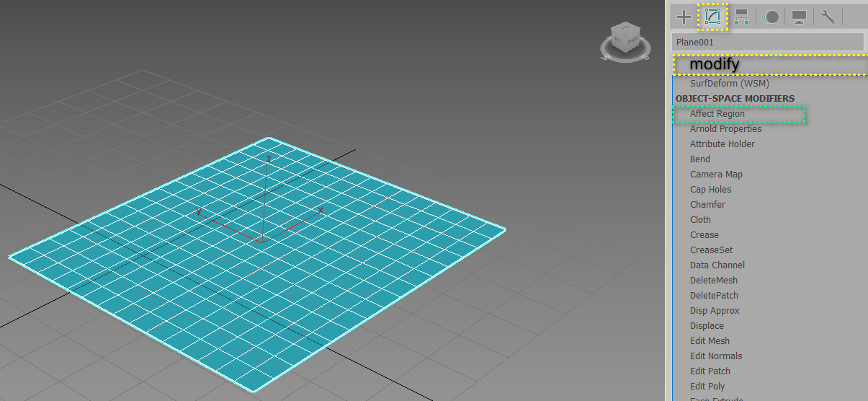Choose the Arnold Properties modifier
Image resolution: width=868 pixels, height=401 pixels.
[x=725, y=129]
